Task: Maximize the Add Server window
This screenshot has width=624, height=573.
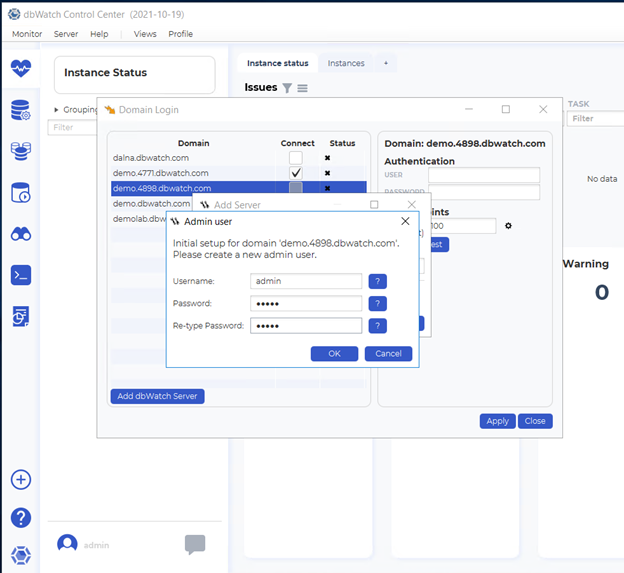Action: point(374,205)
